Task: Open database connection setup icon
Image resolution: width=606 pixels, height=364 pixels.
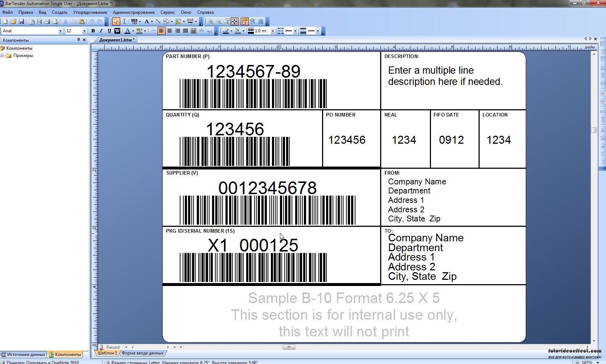Action: tap(40, 21)
